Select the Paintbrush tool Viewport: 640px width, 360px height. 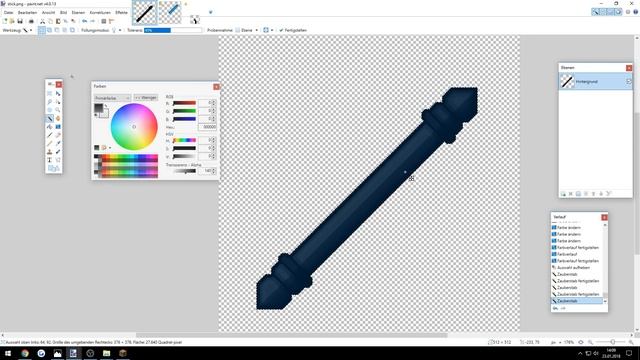click(50, 135)
